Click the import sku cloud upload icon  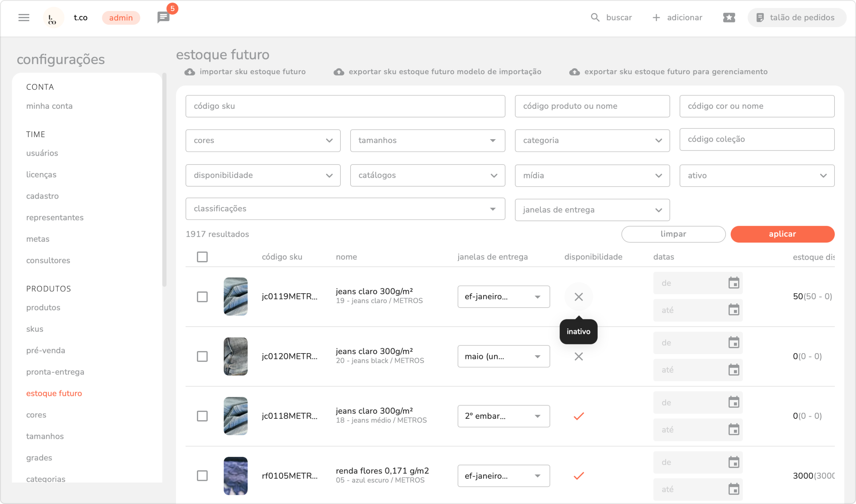tap(190, 72)
